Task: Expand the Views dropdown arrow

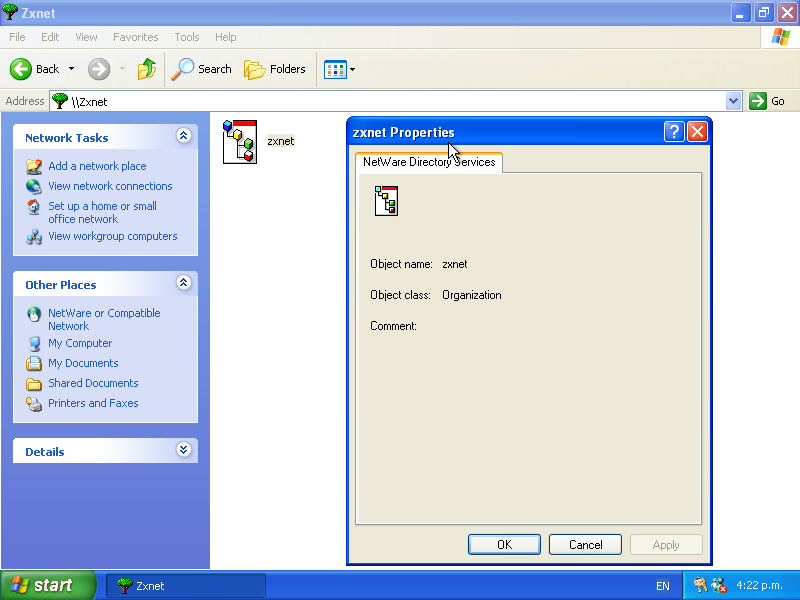Action: 353,69
